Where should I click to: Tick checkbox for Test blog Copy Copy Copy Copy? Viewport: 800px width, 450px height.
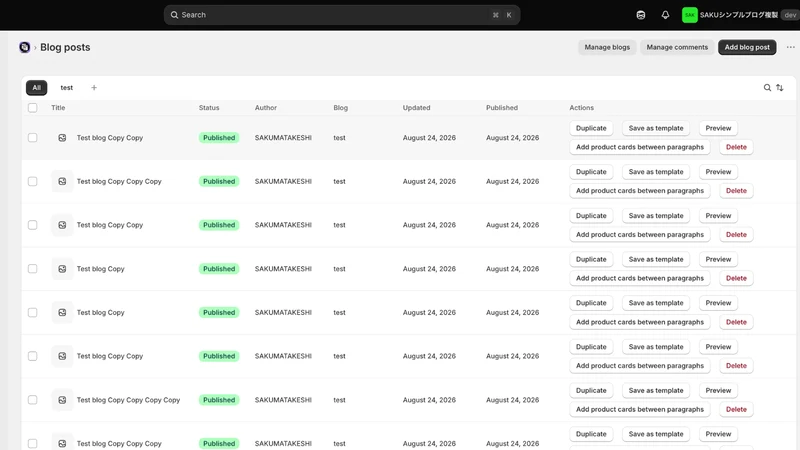click(x=33, y=400)
